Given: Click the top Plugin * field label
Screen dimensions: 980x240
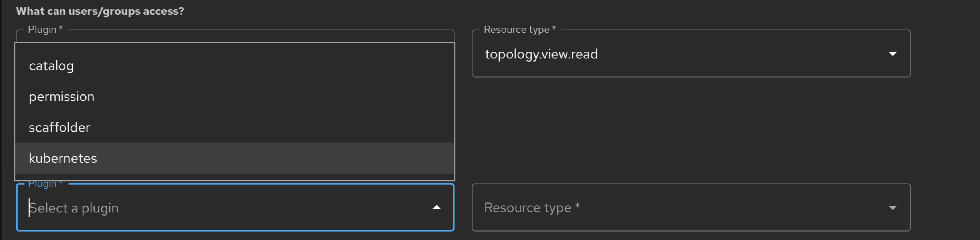Looking at the screenshot, I should tap(45, 30).
